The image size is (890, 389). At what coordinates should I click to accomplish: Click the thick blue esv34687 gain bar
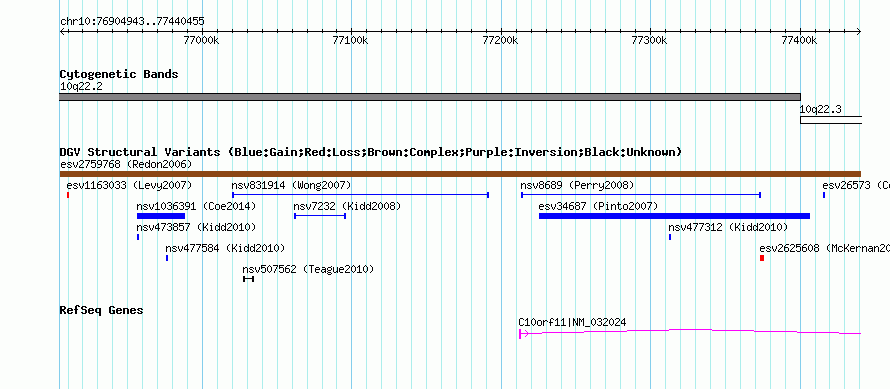(x=674, y=216)
